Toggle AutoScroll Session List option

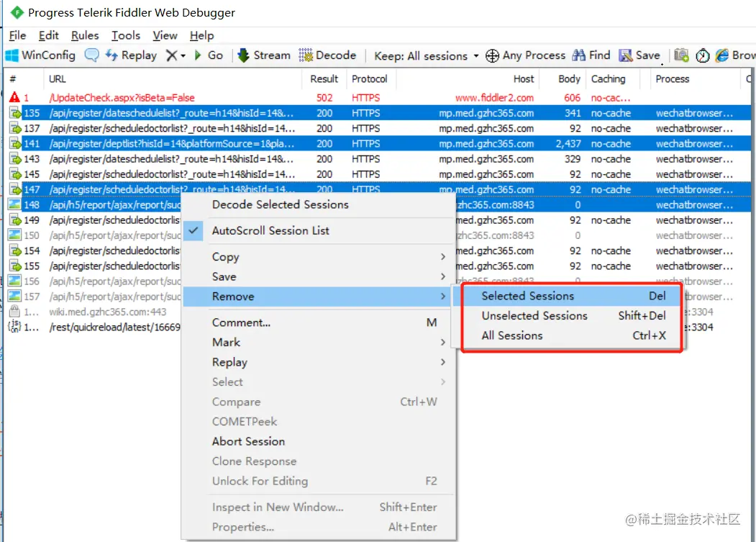(318, 231)
